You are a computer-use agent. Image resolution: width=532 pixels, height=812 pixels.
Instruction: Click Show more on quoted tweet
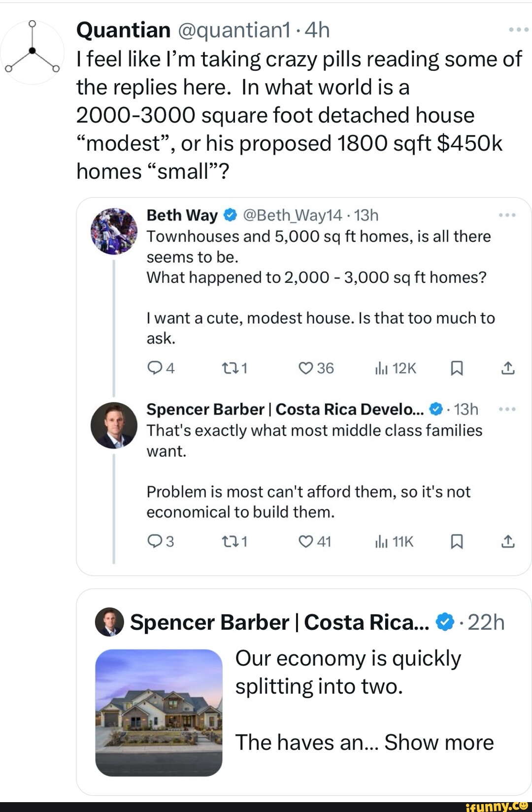pos(438,743)
